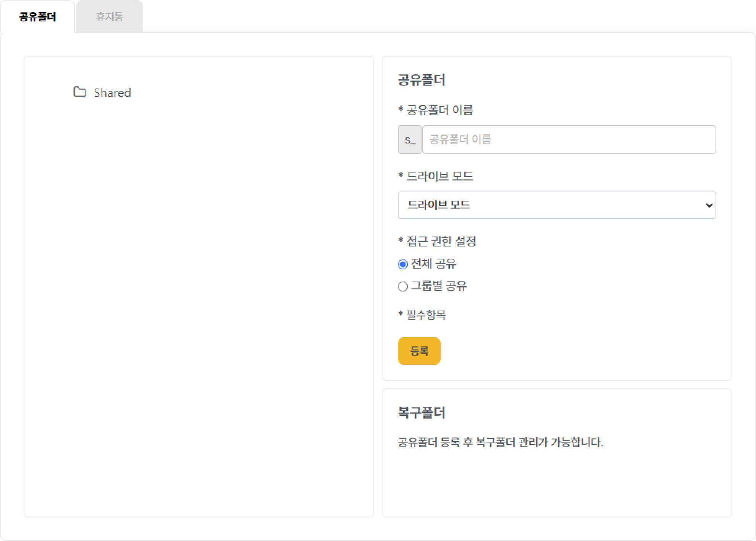Click the 복구폴더 section heading

421,412
